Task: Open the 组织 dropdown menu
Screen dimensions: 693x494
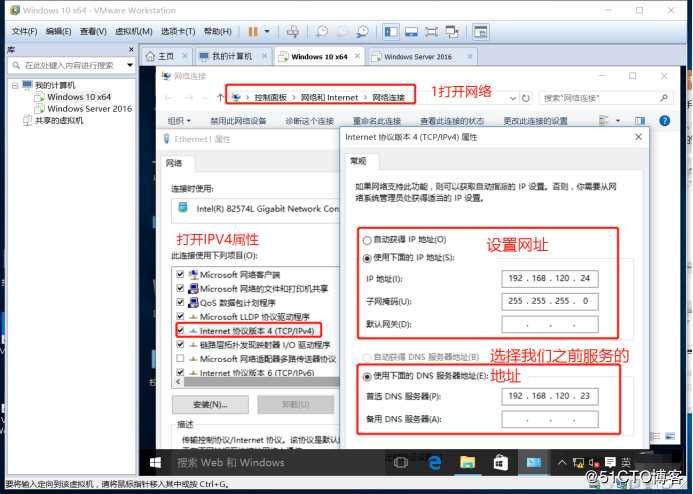Action: pos(179,121)
